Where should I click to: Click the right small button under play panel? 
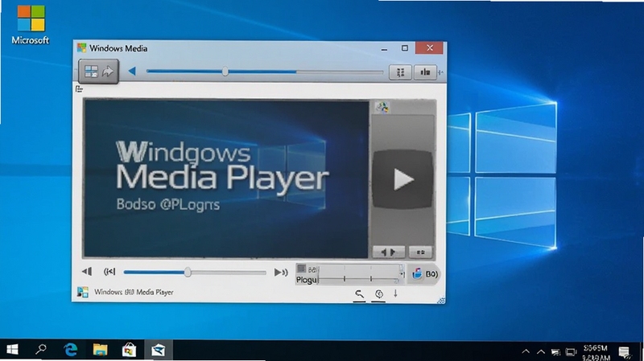[420, 252]
